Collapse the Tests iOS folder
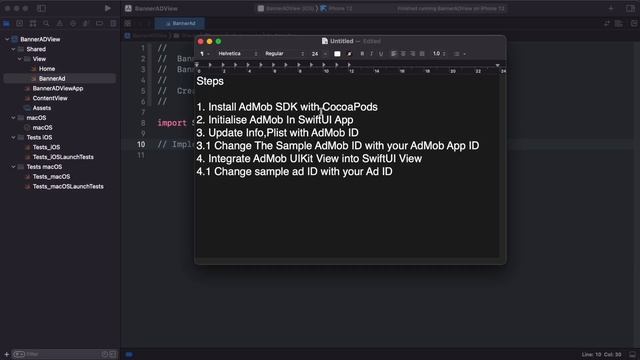Screen dimensions: 640x360 tap(13, 137)
